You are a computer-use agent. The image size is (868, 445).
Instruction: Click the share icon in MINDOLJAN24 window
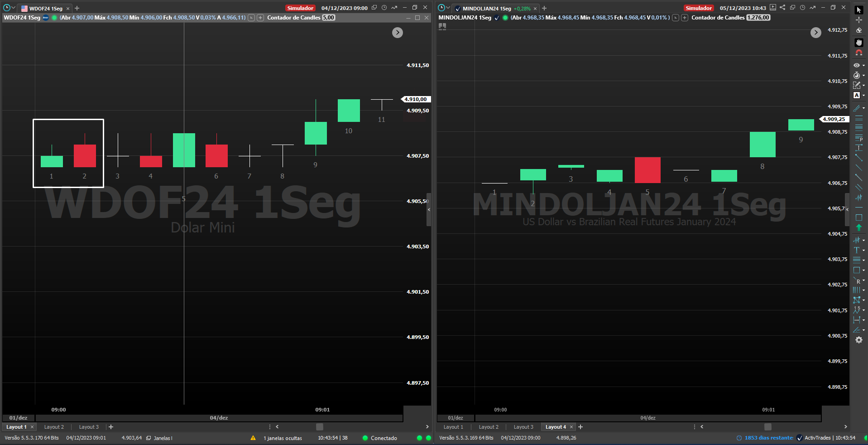point(782,8)
